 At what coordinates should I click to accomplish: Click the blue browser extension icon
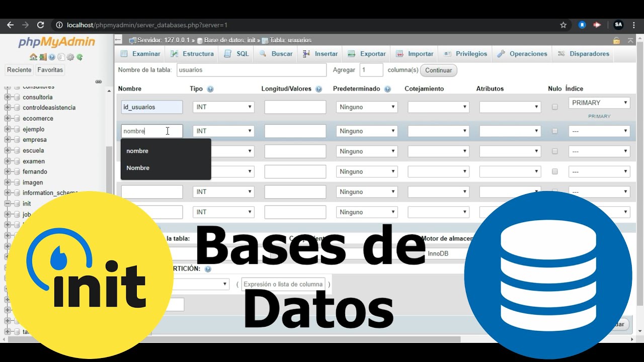click(x=582, y=25)
